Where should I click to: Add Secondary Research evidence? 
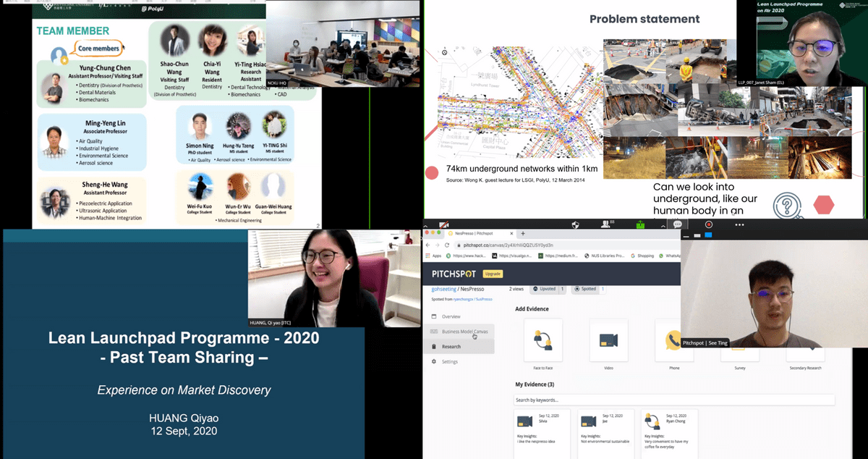(805, 355)
